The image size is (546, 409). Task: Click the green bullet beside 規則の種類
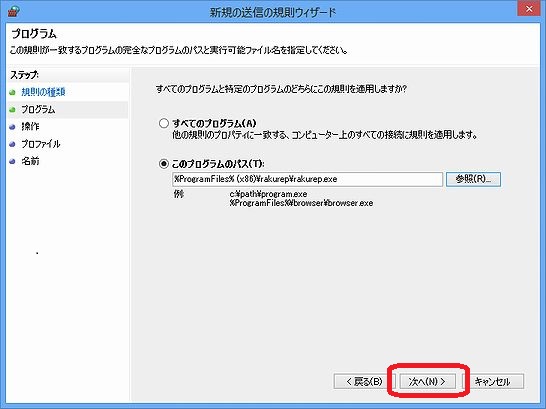pyautogui.click(x=13, y=93)
